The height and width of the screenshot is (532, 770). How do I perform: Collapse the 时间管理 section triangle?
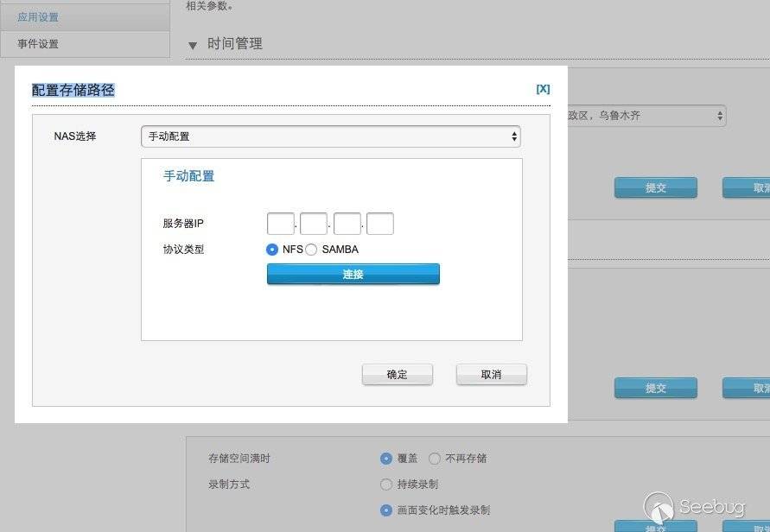pyautogui.click(x=193, y=45)
